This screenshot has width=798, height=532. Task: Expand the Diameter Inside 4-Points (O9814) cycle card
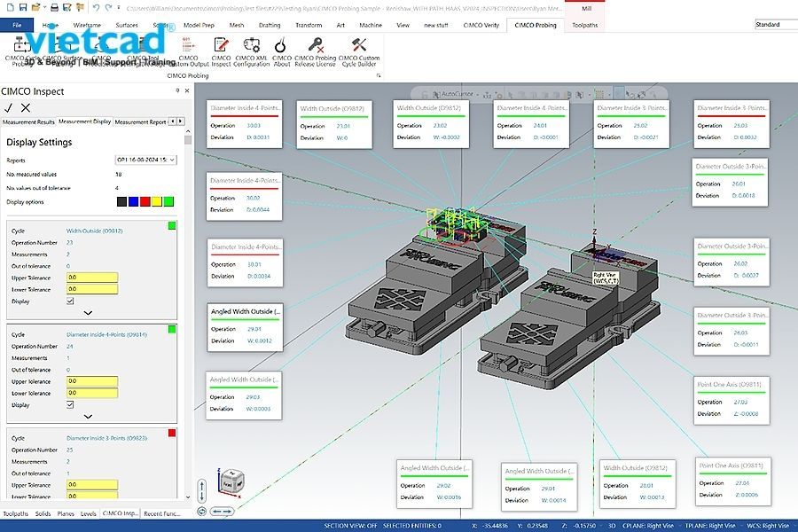point(88,417)
